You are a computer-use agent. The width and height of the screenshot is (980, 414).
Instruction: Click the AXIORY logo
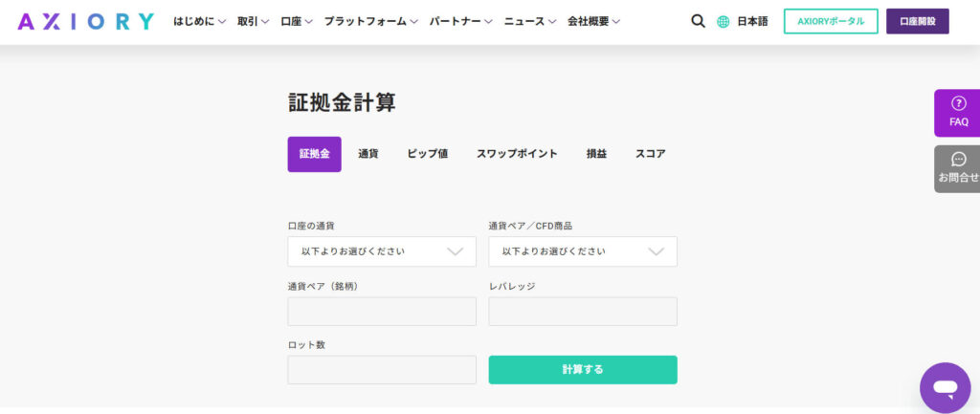pyautogui.click(x=86, y=21)
